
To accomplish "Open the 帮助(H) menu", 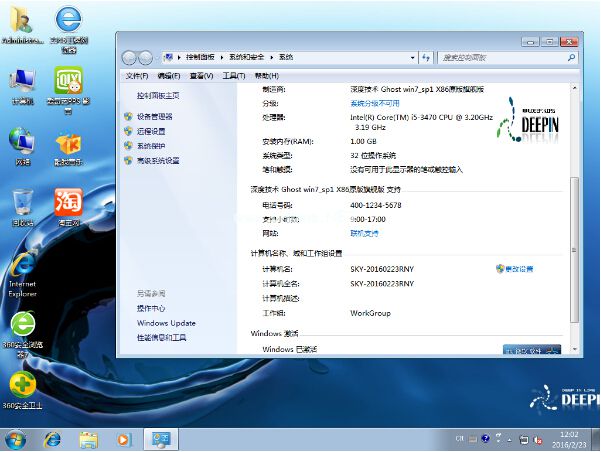I will (x=267, y=76).
